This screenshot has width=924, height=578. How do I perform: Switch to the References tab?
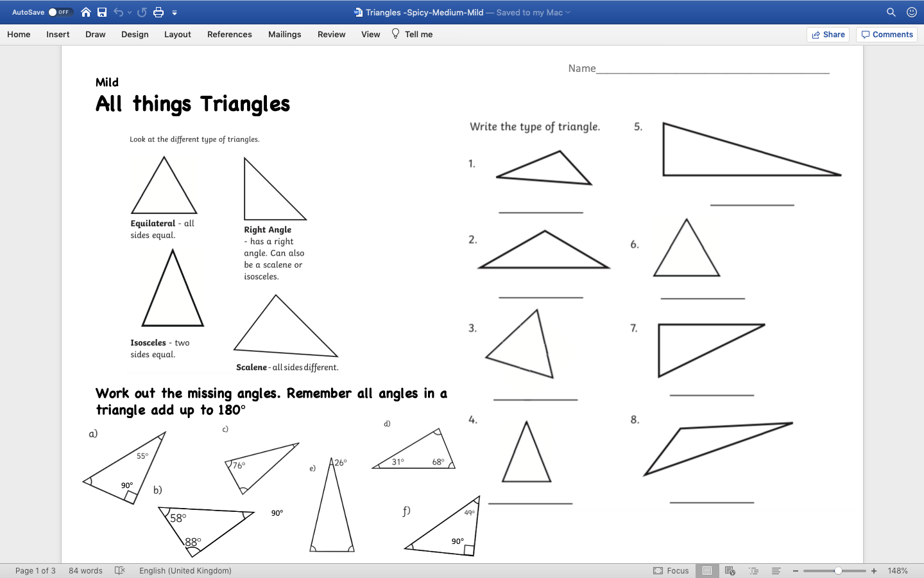tap(229, 35)
